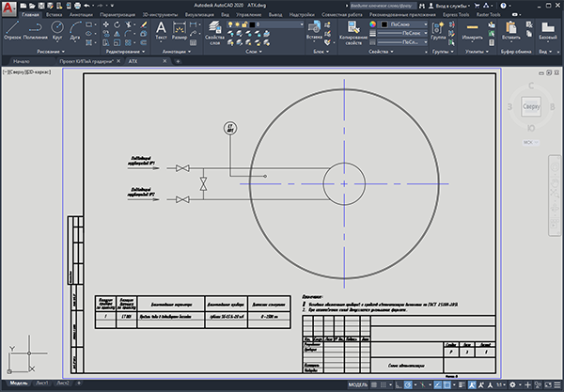The width and height of the screenshot is (564, 392).
Task: Click the object color wheel swatch
Action: coord(372,24)
